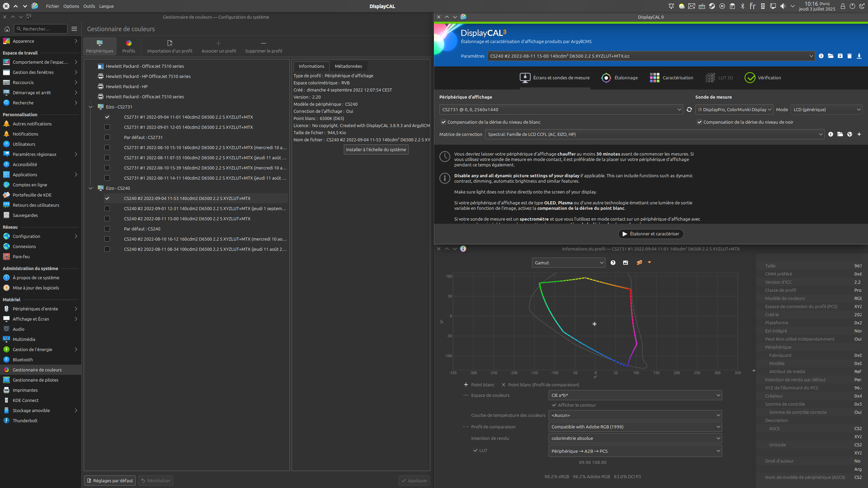This screenshot has width=868, height=488.
Task: Check CS240 #2 2022-08-11 15-00 profile checkbox
Action: (x=107, y=219)
